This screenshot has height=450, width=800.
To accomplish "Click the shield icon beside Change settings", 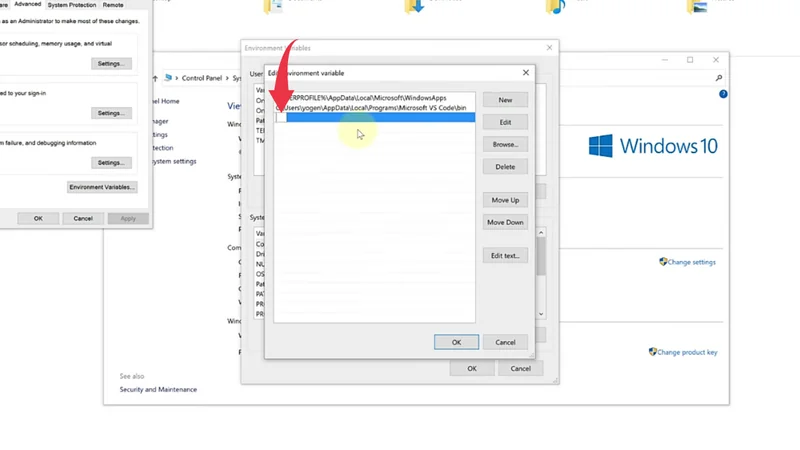I will pyautogui.click(x=663, y=262).
